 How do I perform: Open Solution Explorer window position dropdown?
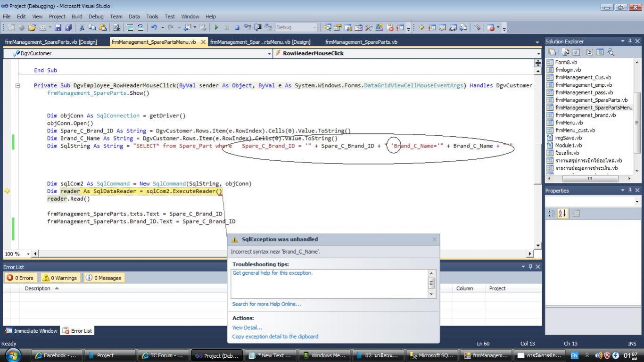point(623,41)
